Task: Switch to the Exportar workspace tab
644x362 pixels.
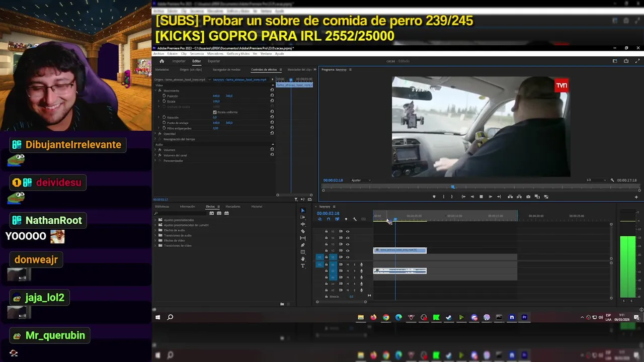Action: coord(214,61)
